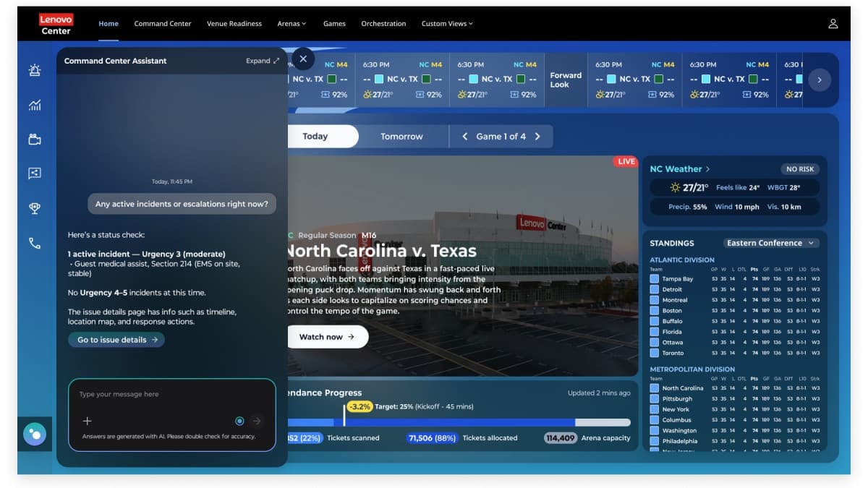Screen dimensions: 868x488
Task: Select the Detroit standings row
Action: click(x=735, y=289)
